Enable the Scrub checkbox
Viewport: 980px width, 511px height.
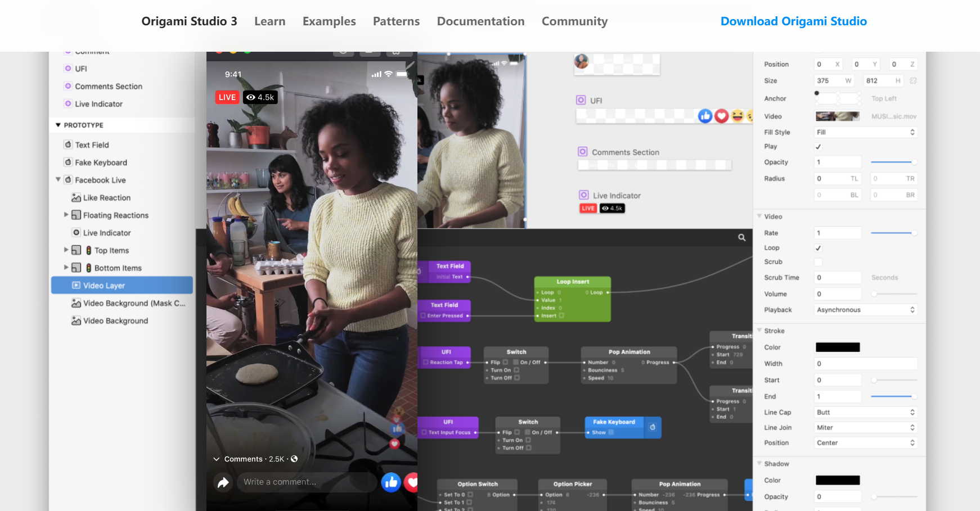click(x=819, y=262)
